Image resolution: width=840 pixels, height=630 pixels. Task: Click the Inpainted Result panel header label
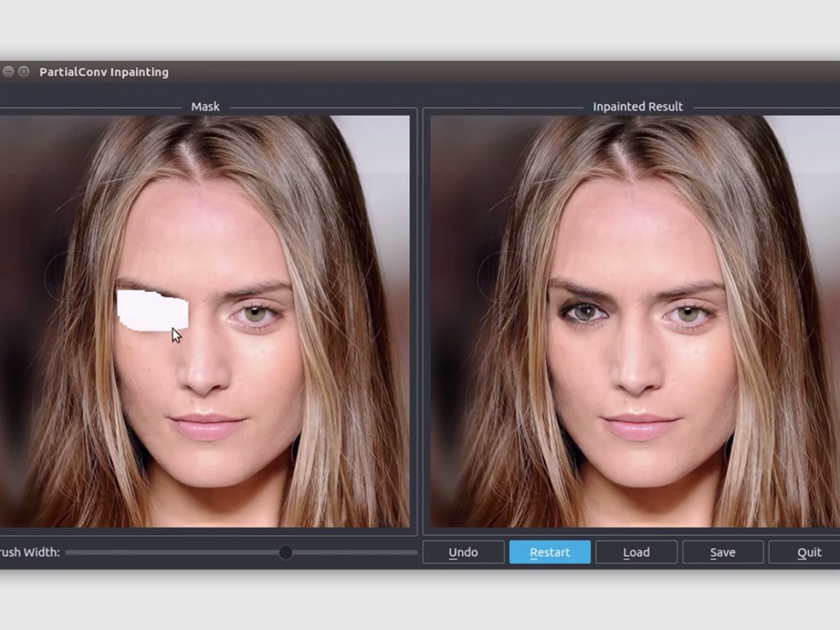point(637,106)
